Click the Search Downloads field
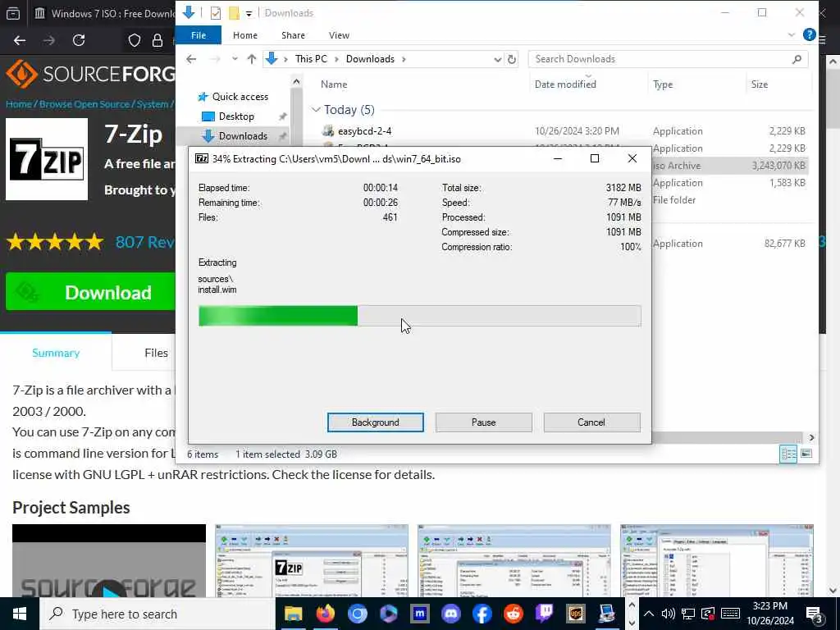The width and height of the screenshot is (840, 630). pyautogui.click(x=668, y=59)
